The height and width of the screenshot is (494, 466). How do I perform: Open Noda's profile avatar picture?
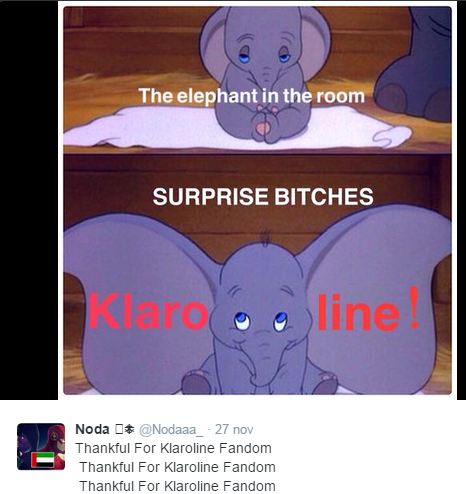point(41,446)
